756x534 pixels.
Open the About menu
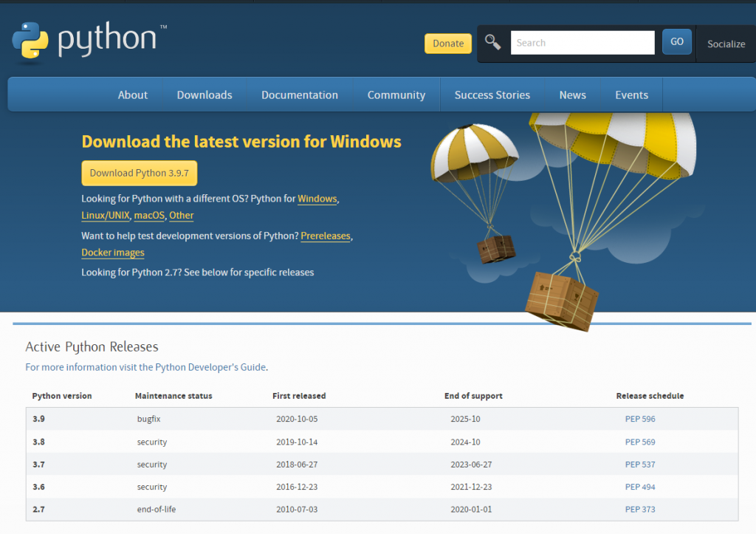[133, 95]
